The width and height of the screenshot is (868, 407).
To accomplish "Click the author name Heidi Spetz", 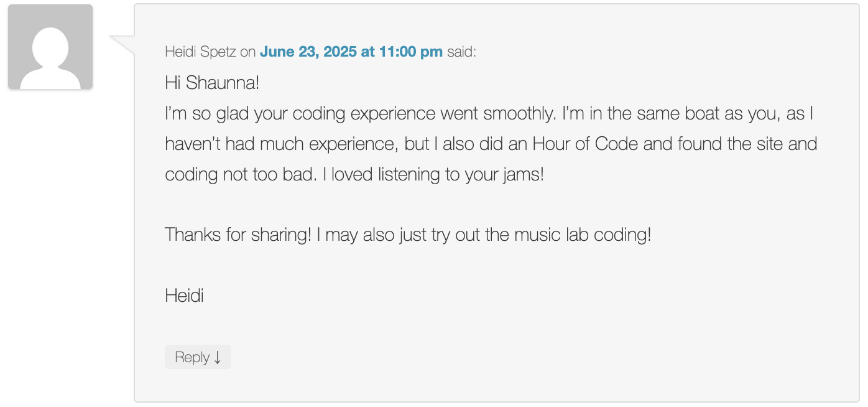I will [x=200, y=52].
